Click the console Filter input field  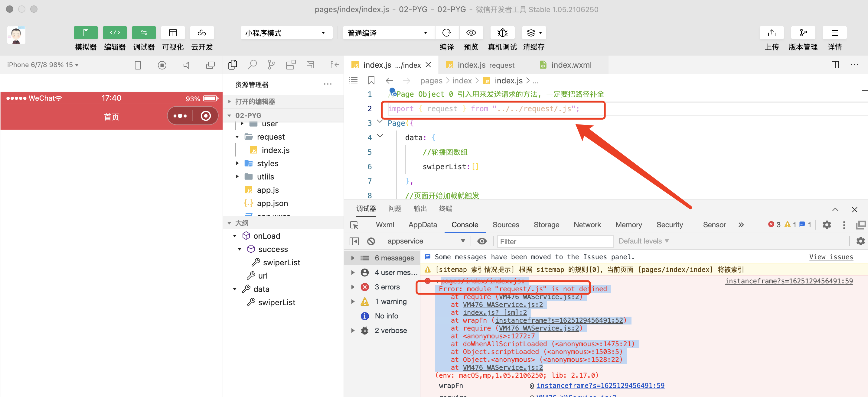[554, 241]
